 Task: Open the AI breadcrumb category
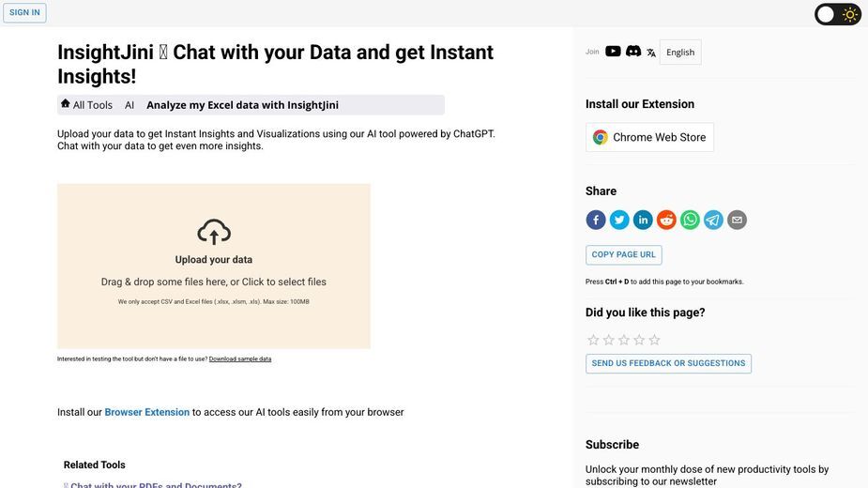129,105
